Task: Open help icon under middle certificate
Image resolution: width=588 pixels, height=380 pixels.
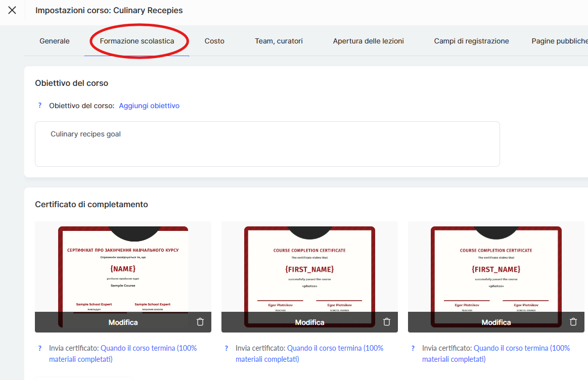Action: tap(227, 348)
